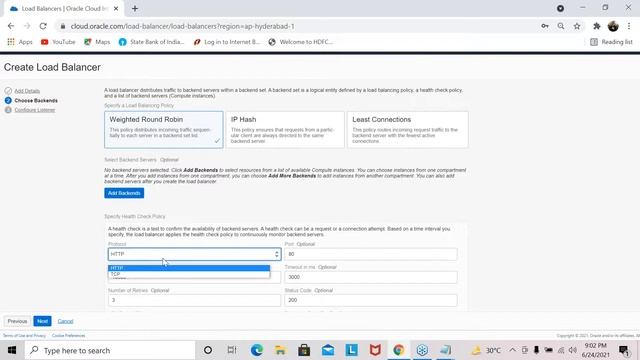Click the Chrome media indicator icon in title bar
This screenshot has width=640, height=360.
(560, 8)
